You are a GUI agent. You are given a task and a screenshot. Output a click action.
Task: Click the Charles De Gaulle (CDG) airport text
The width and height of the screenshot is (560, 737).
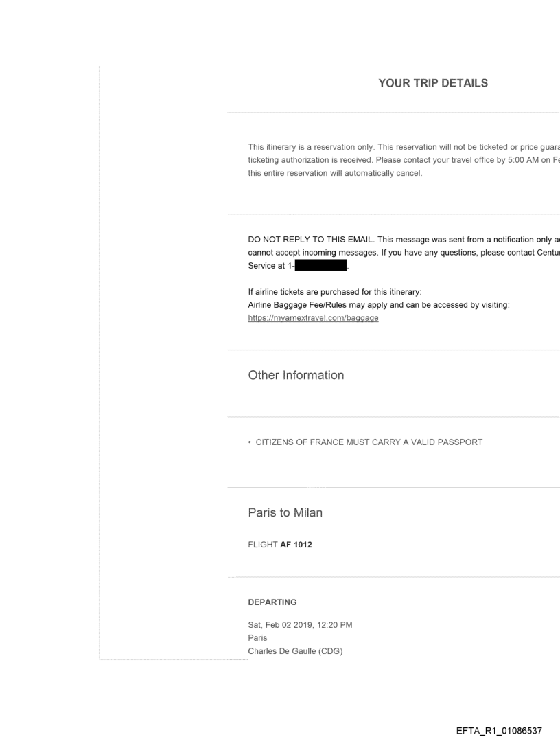click(x=295, y=651)
